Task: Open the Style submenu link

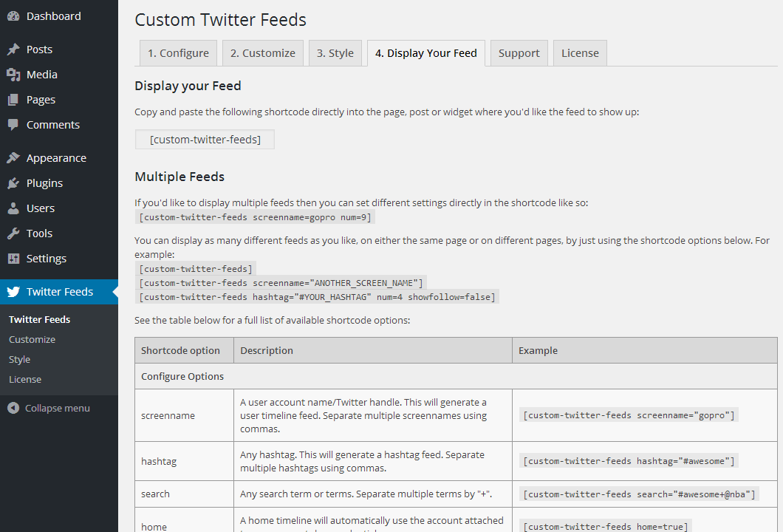Action: tap(19, 359)
